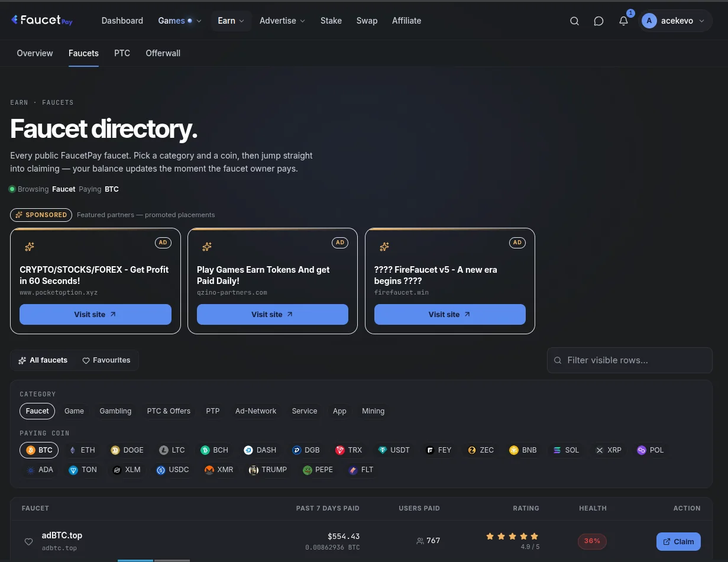Filter by Game category

pos(75,411)
